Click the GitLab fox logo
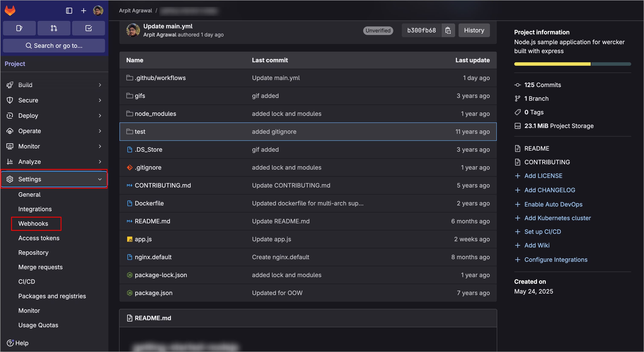The height and width of the screenshot is (352, 644). (x=10, y=11)
